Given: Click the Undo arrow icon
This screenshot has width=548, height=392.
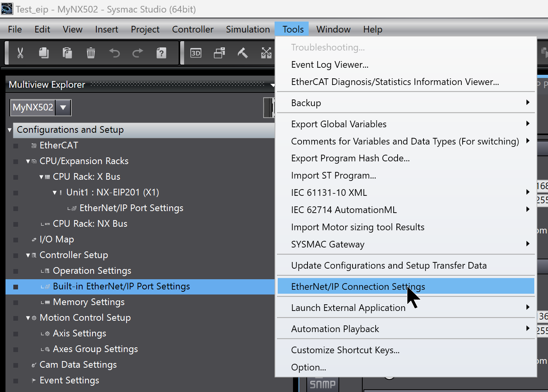Looking at the screenshot, I should click(114, 53).
